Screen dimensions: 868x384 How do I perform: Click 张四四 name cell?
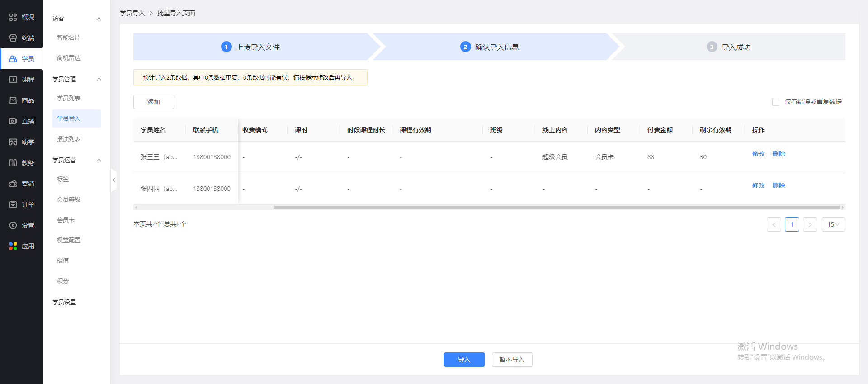pos(159,189)
